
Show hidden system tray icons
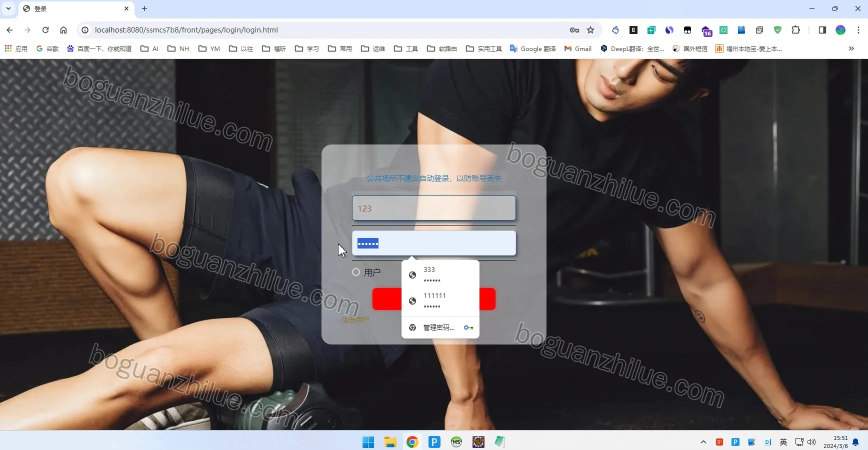click(x=703, y=442)
